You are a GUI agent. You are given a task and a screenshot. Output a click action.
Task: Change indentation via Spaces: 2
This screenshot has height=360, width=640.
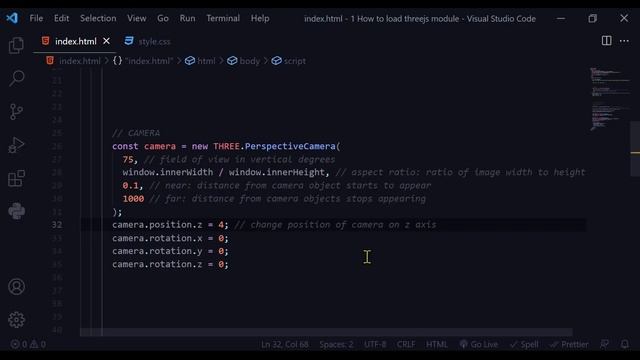pyautogui.click(x=336, y=344)
